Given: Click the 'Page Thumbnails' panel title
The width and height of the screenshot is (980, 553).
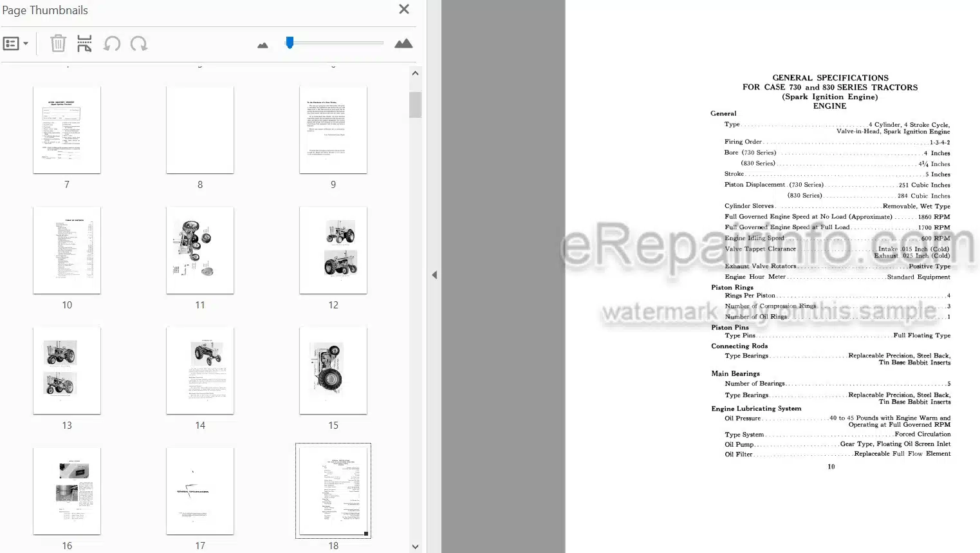Looking at the screenshot, I should tap(45, 10).
